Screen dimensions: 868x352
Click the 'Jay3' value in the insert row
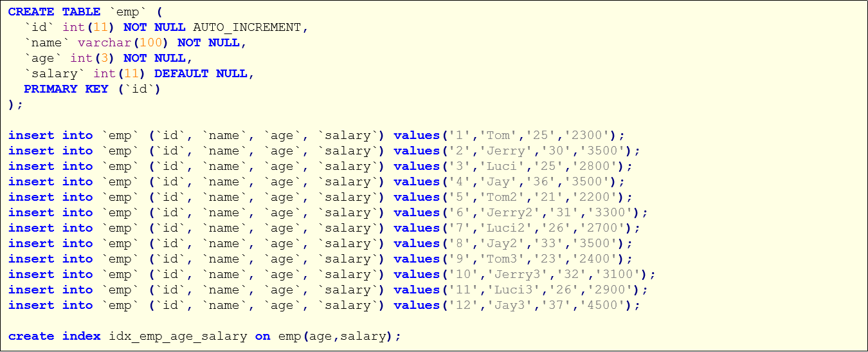point(509,305)
